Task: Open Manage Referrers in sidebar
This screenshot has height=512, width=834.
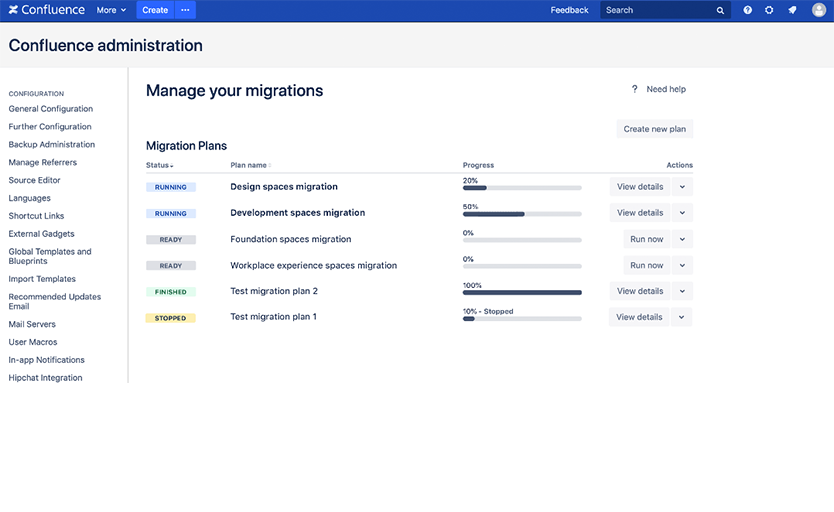Action: coord(43,162)
